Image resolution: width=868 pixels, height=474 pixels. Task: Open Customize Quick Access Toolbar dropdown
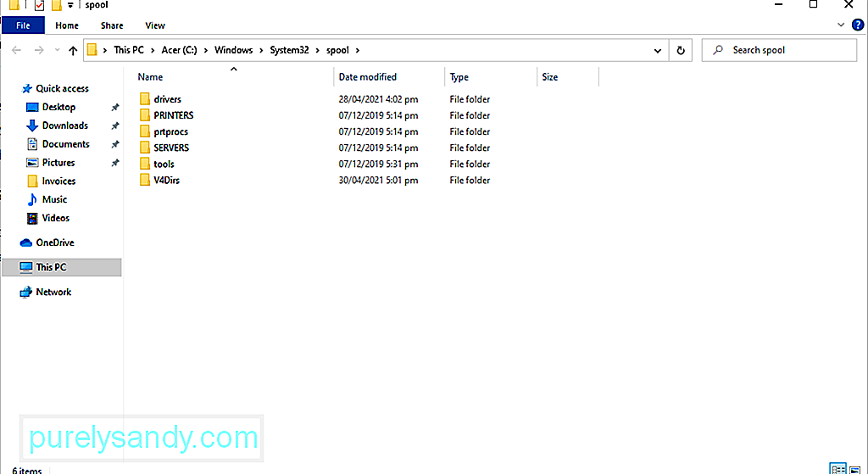point(70,5)
